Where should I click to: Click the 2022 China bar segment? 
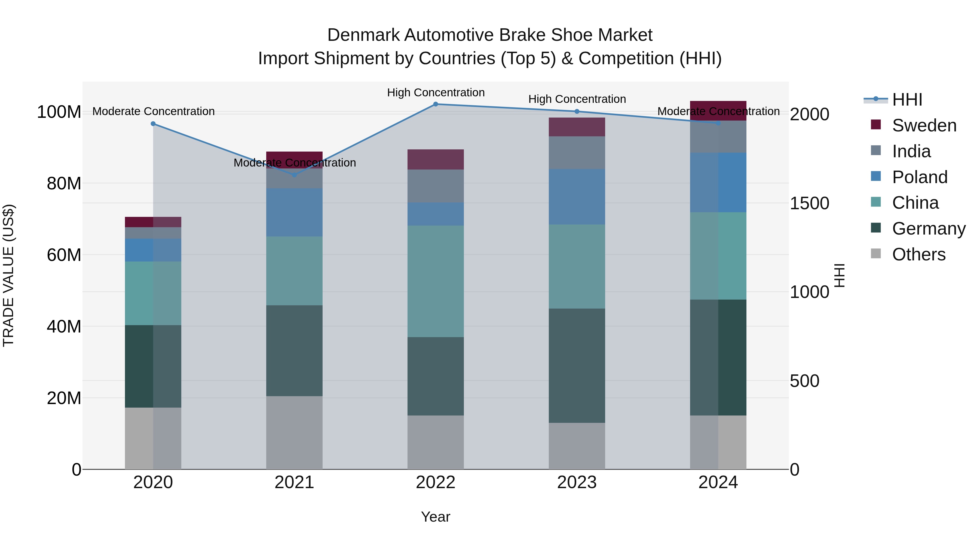click(436, 281)
